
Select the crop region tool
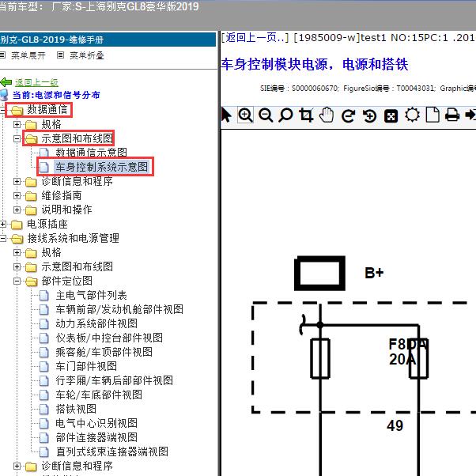point(306,115)
